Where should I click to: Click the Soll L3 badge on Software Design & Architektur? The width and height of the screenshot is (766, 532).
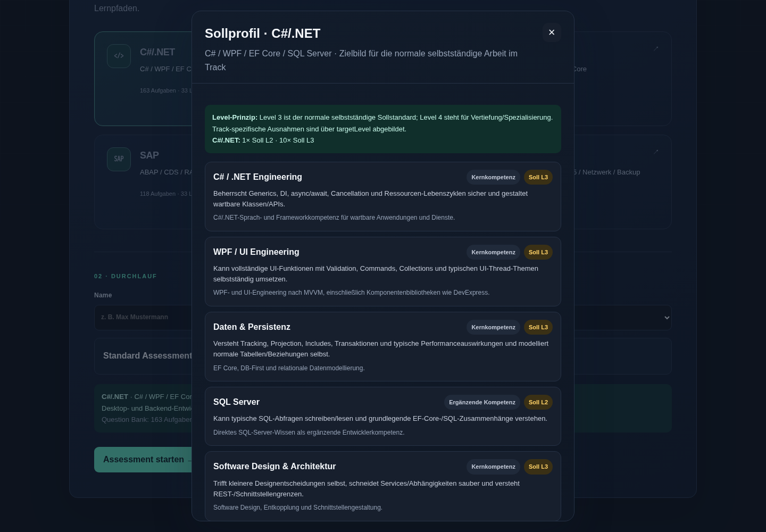coord(538,467)
